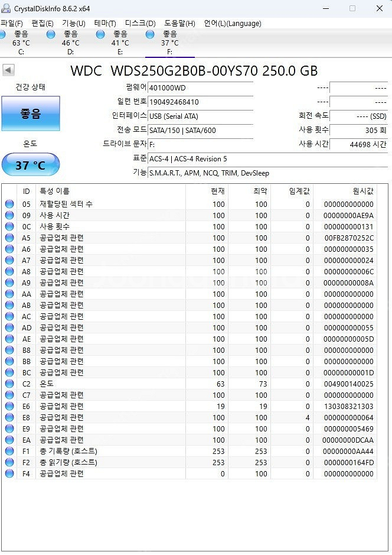Viewport: 392px width, 555px height.
Task: Open the 기능(U) menu
Action: 74,24
